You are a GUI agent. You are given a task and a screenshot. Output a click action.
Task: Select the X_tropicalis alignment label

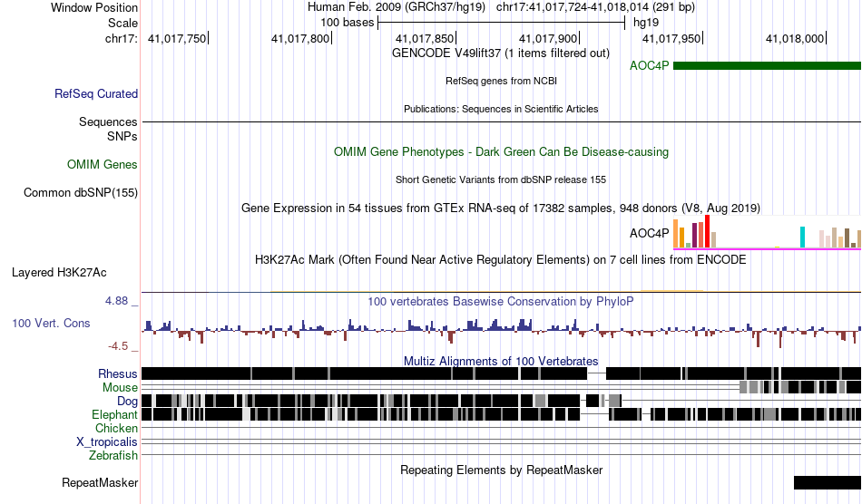click(107, 442)
